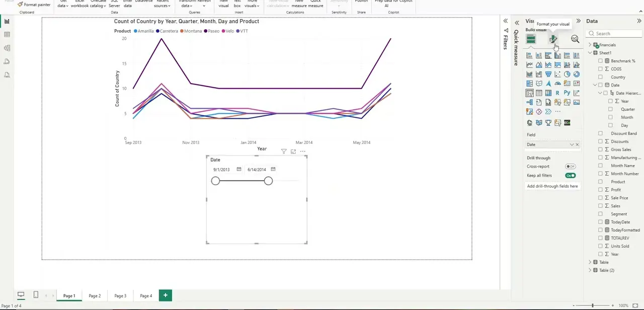Check the Segment field checkbox

[x=600, y=214]
